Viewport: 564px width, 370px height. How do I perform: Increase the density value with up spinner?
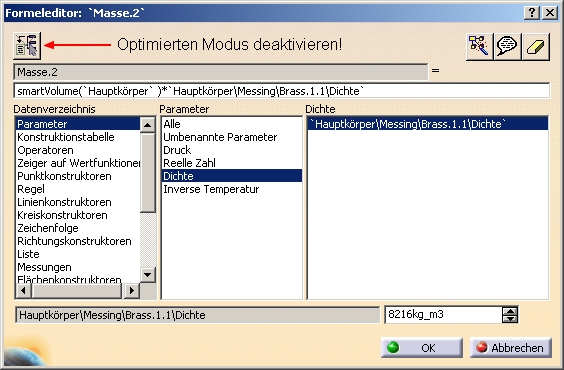[x=510, y=311]
